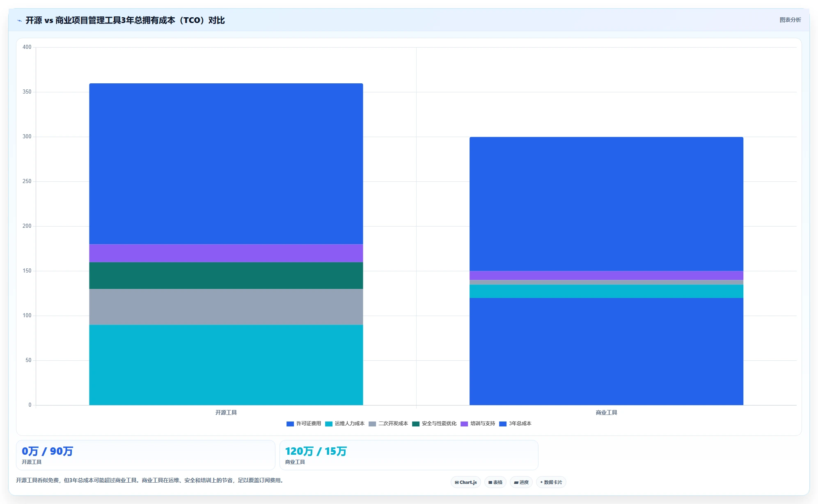Select the purple 培训与支持 segment of 商业工具 bar
Image resolution: width=818 pixels, height=504 pixels.
[x=606, y=275]
